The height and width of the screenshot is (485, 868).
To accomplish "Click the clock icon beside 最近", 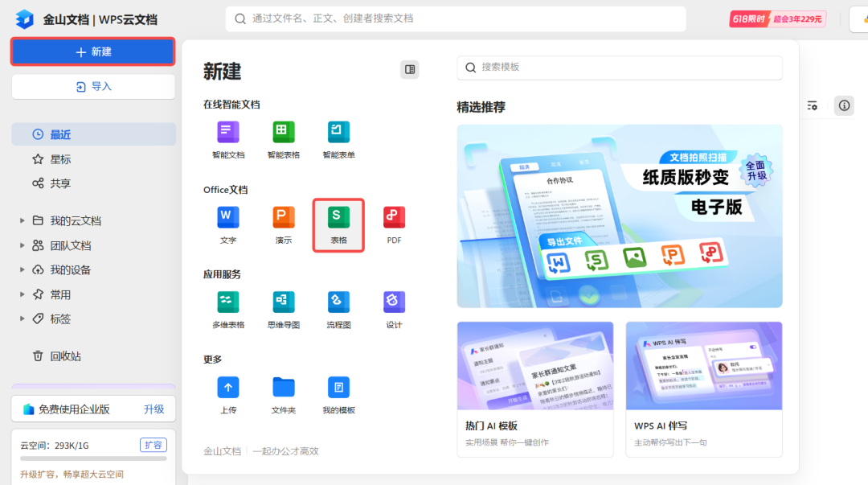I will [x=38, y=134].
